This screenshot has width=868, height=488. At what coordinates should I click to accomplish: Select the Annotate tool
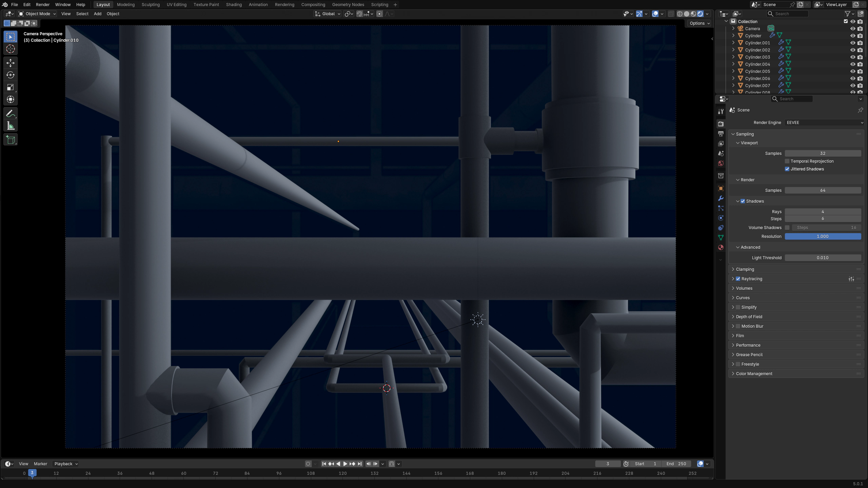10,113
